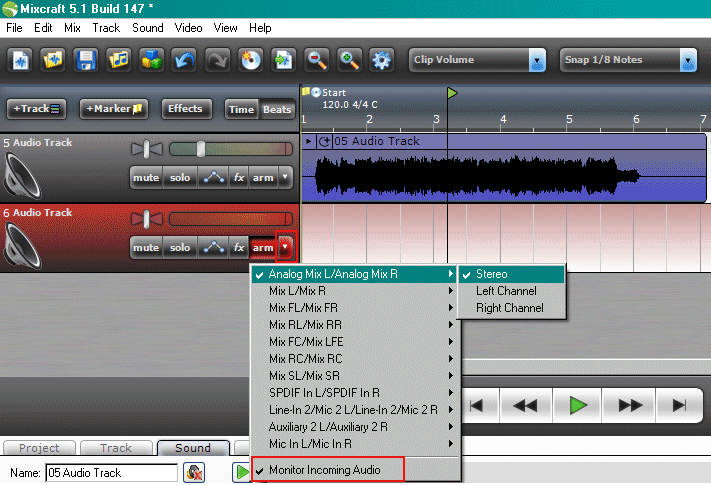Image resolution: width=711 pixels, height=485 pixels.
Task: Disarm 6 Audio Track
Action: [x=263, y=247]
